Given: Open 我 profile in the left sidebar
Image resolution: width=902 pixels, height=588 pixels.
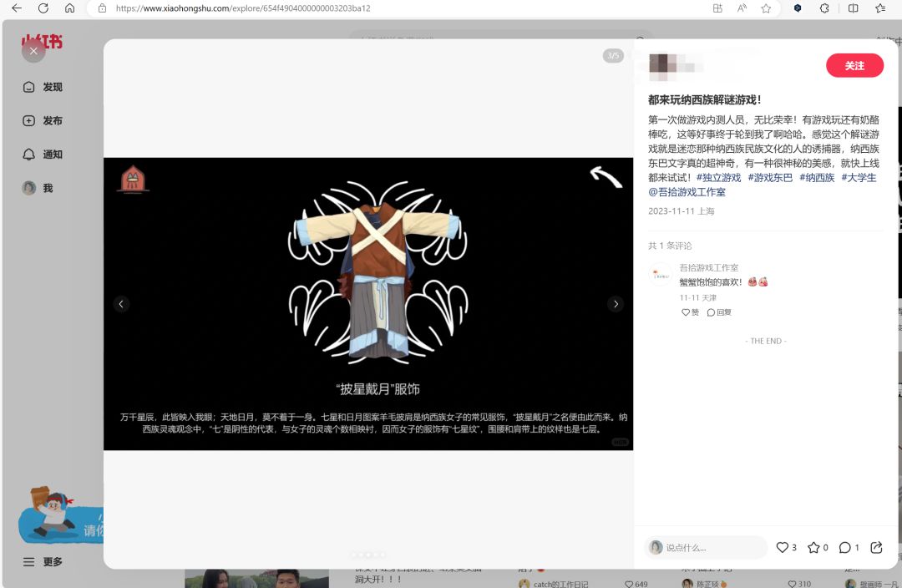Looking at the screenshot, I should [x=38, y=188].
